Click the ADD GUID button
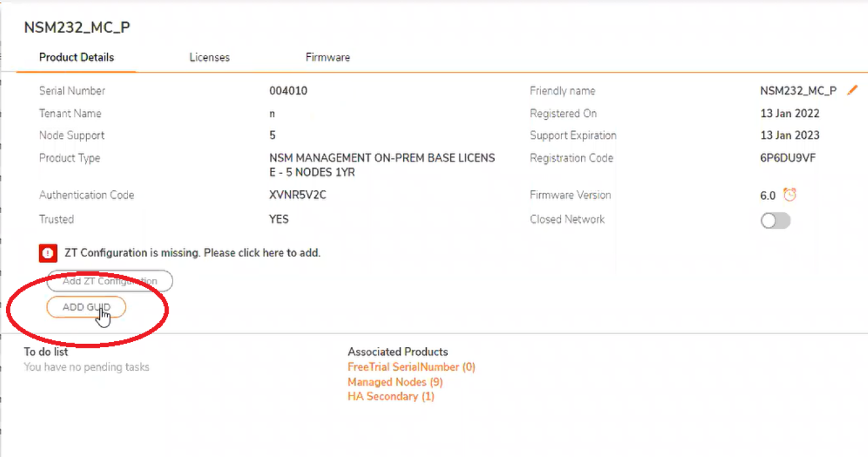The height and width of the screenshot is (457, 868). pyautogui.click(x=86, y=307)
